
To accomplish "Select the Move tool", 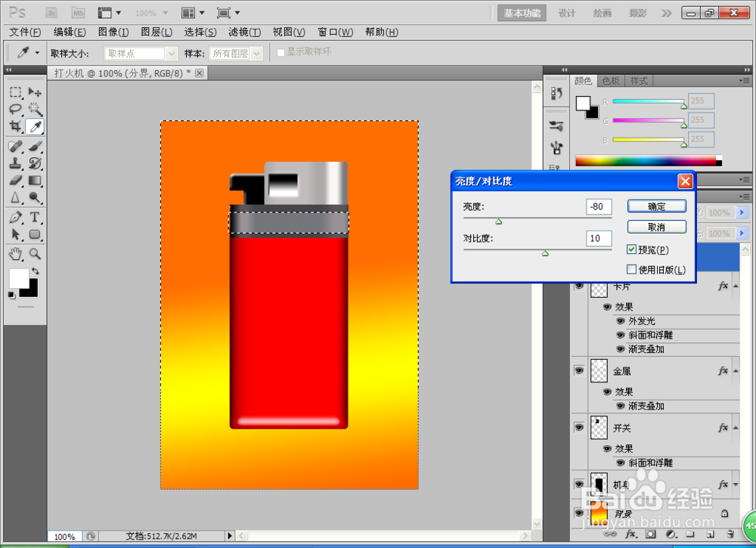I will coord(35,91).
